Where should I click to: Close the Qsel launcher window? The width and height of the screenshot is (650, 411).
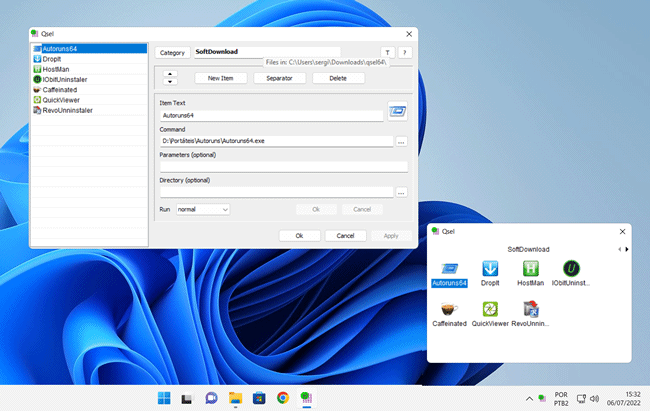pos(622,231)
